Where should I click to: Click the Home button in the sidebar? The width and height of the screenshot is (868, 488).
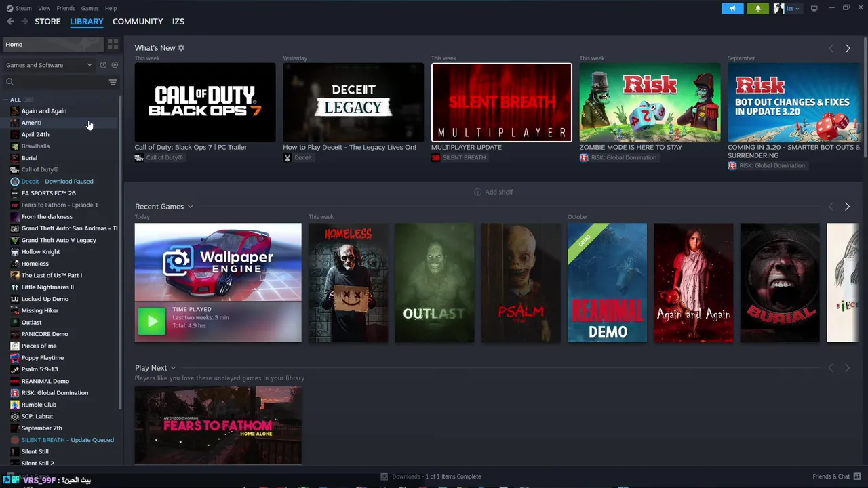tap(53, 44)
